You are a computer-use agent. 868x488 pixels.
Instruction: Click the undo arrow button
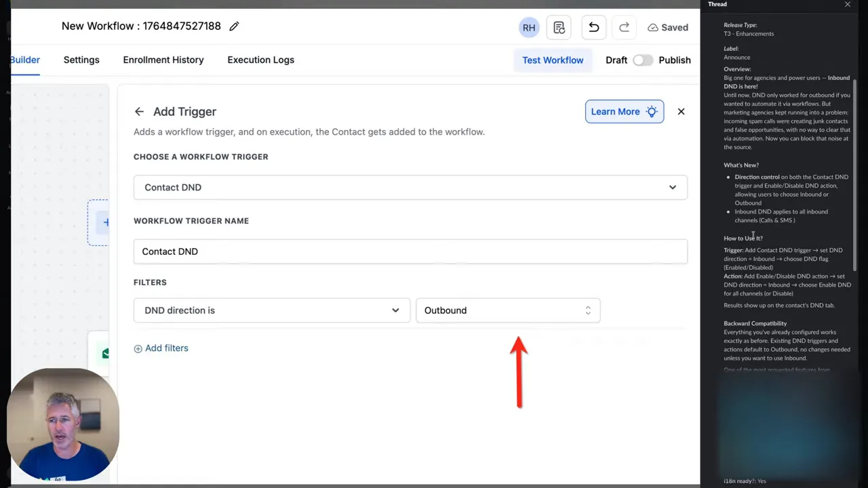tap(593, 28)
